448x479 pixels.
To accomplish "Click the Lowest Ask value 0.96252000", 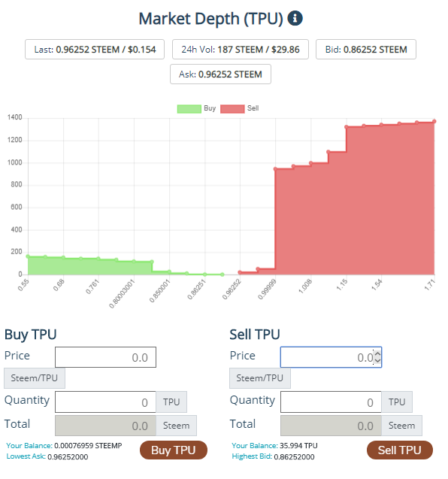I will tap(68, 456).
